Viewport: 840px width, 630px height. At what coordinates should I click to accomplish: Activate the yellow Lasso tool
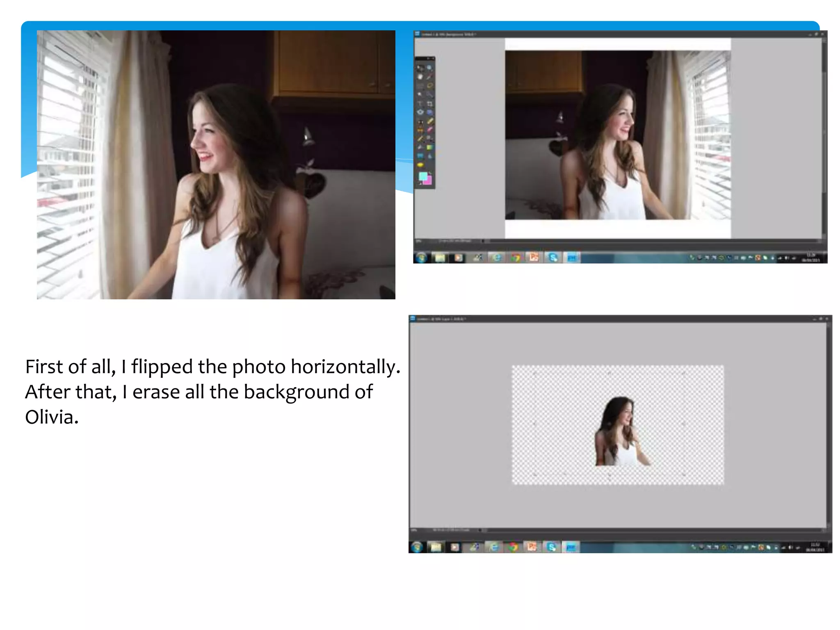click(x=430, y=85)
